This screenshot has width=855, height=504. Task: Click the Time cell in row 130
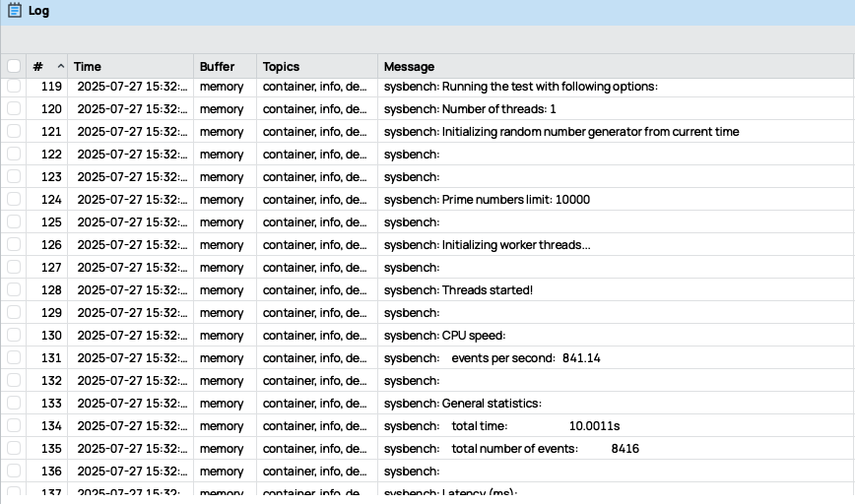pos(132,335)
